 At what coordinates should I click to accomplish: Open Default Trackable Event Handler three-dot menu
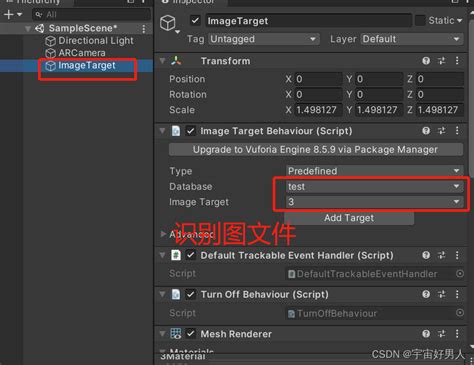(457, 255)
